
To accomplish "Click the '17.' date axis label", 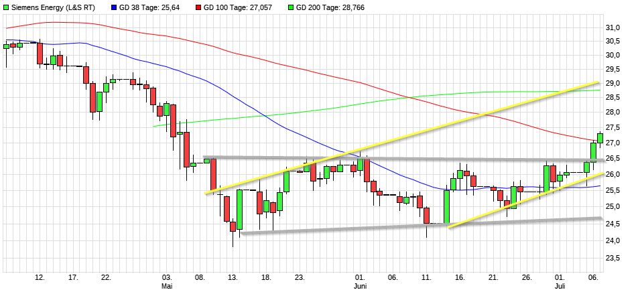I will click(x=73, y=278).
